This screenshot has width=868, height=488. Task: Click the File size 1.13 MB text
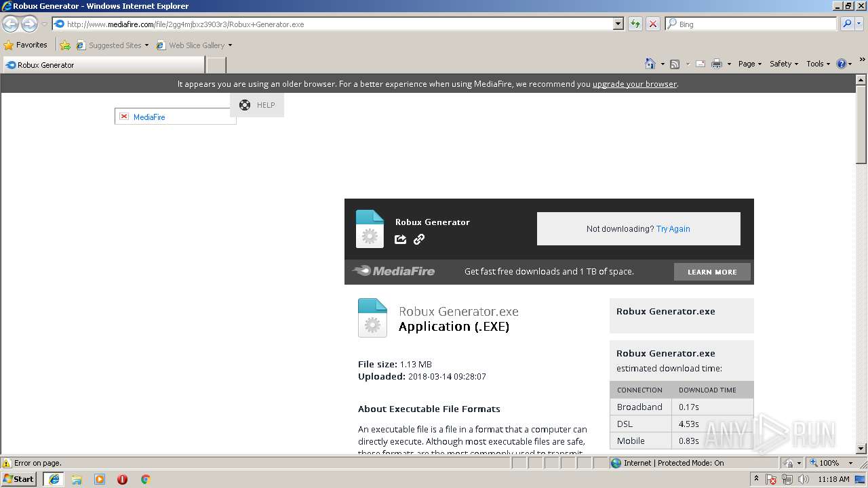[x=395, y=365]
